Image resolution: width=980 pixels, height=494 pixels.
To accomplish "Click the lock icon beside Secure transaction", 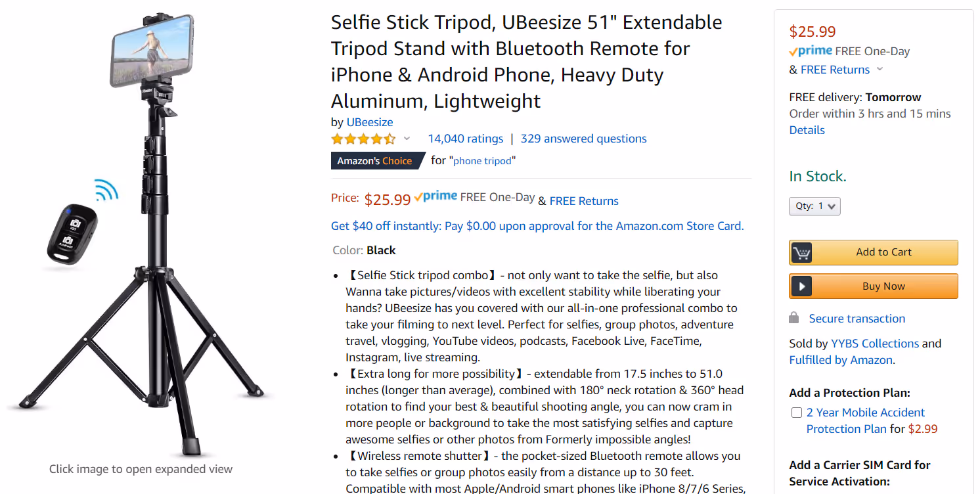I will [x=794, y=318].
